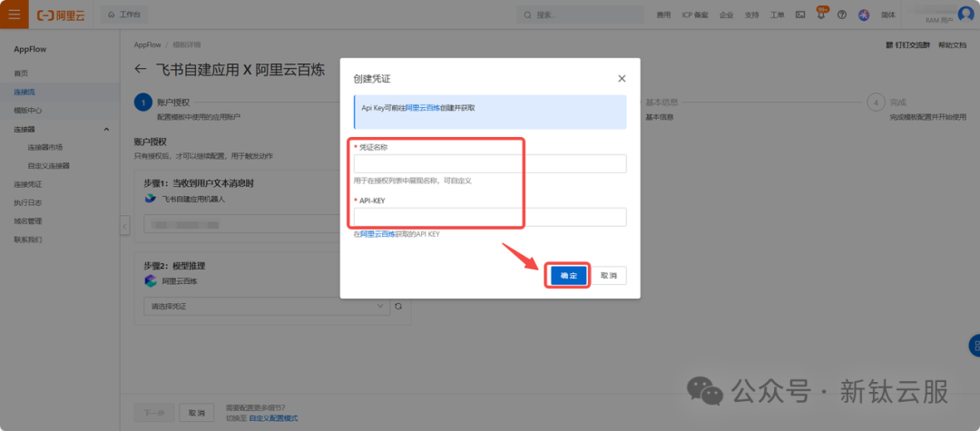Switch to 自定义配置模式 link

(273, 418)
